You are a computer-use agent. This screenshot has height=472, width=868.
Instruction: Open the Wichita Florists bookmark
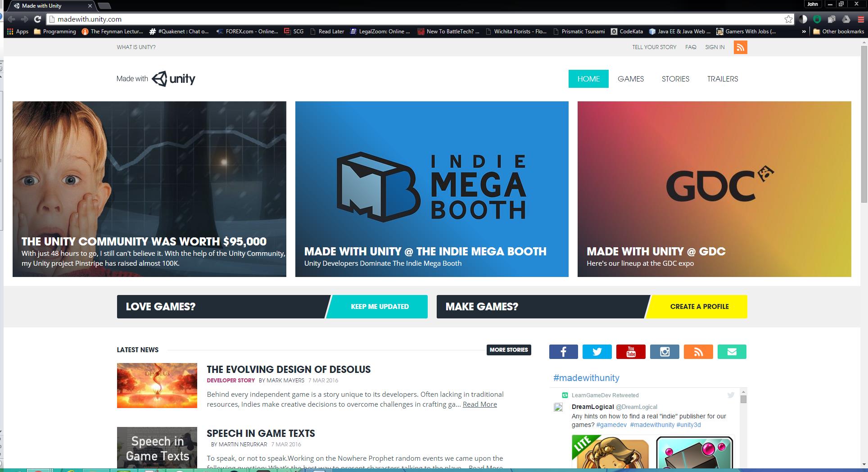tap(515, 32)
